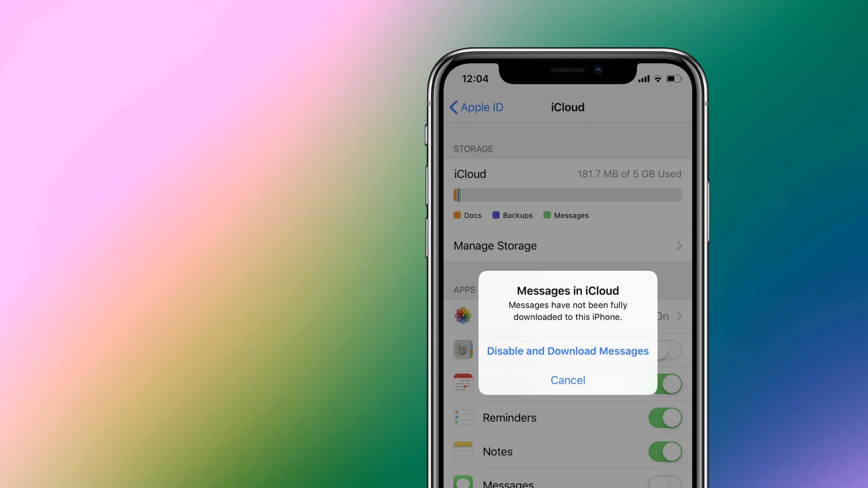
Task: Tap Cancel on the dialog
Action: pyautogui.click(x=568, y=380)
